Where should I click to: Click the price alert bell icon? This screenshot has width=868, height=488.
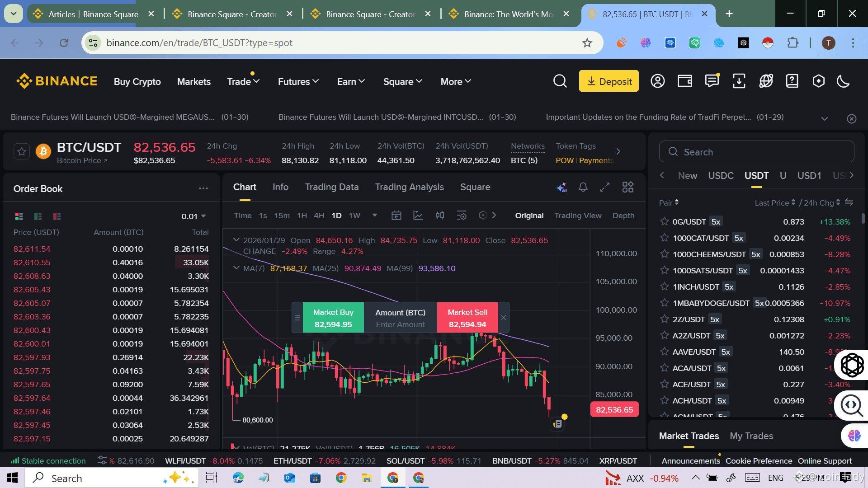pos(583,187)
